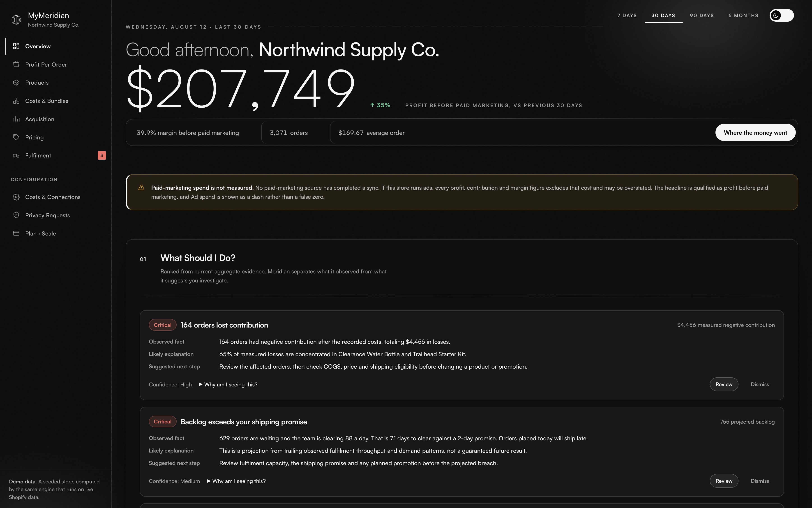
Task: Click the 'Northwind Supply Co.' store name in sidebar
Action: (x=53, y=25)
